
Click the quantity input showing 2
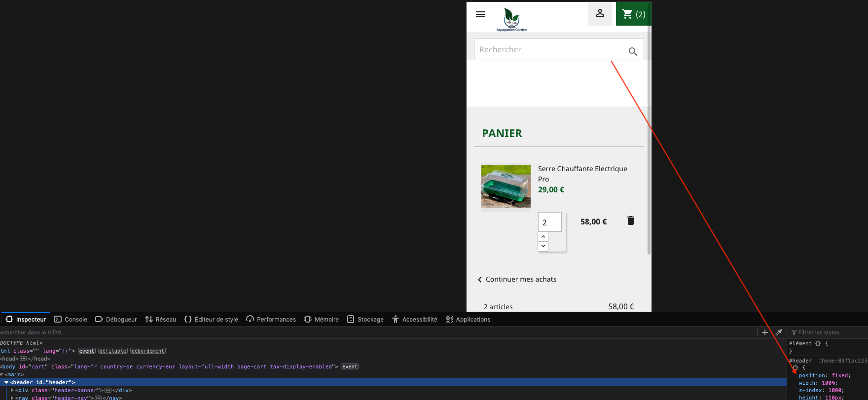click(x=550, y=222)
